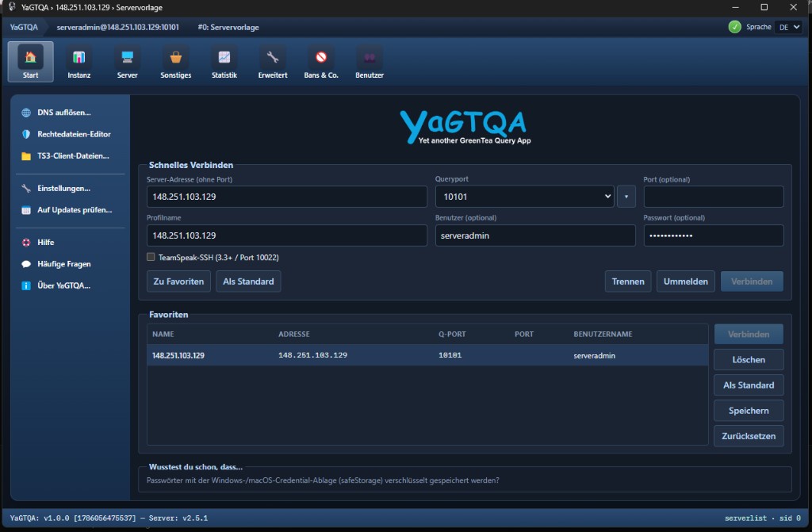Focus the Benutzer (optional) input field
Viewport: 812px width, 532px height.
tap(535, 235)
